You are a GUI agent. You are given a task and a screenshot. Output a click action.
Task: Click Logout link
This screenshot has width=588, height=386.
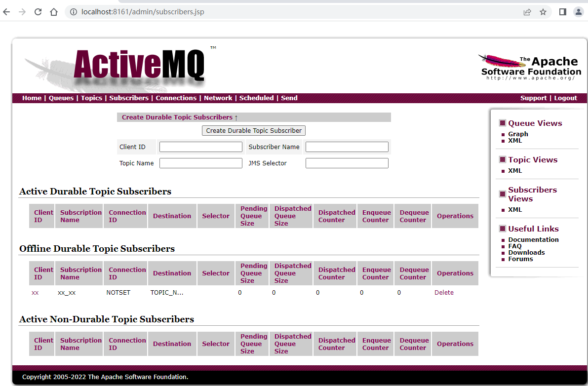click(565, 98)
